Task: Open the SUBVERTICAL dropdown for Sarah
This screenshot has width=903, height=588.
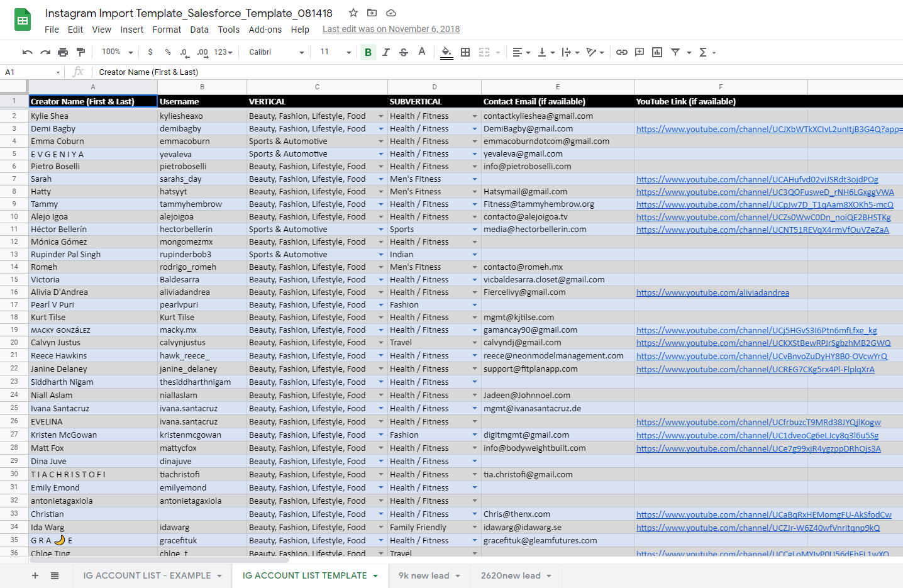Action: click(x=475, y=179)
